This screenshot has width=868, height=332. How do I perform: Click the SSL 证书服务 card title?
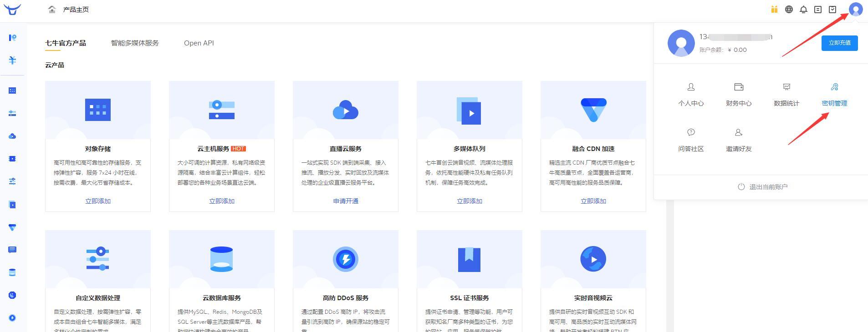click(470, 298)
